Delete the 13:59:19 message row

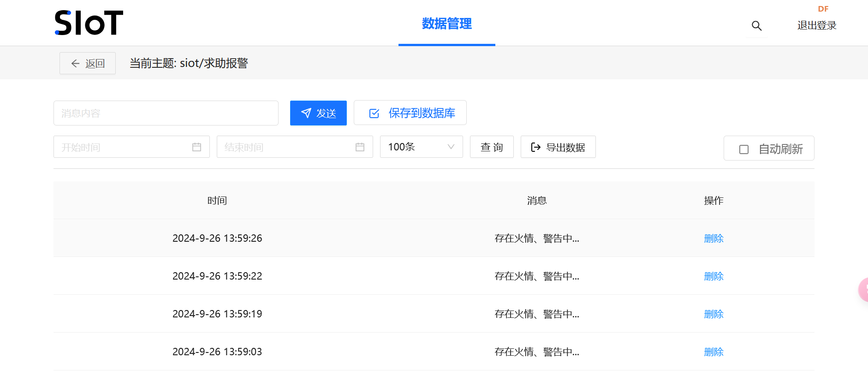(x=713, y=314)
